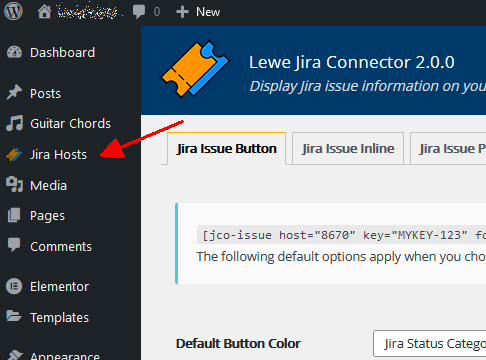Click New in the admin bar
Viewport: 486px width, 360px height.
[208, 12]
